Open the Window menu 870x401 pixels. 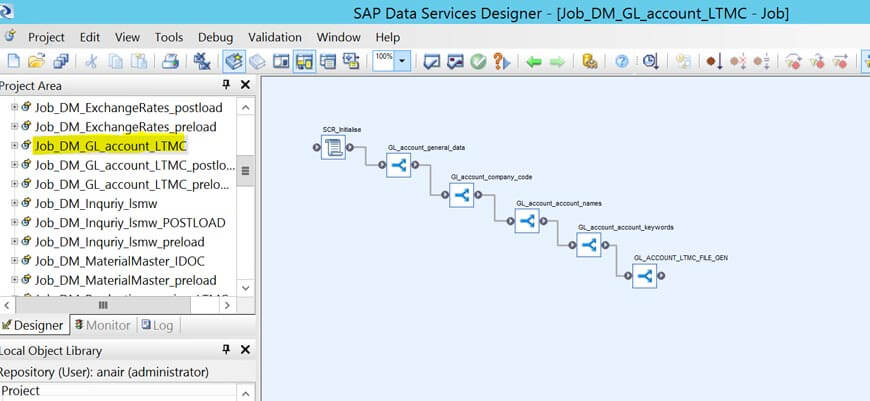[x=338, y=37]
